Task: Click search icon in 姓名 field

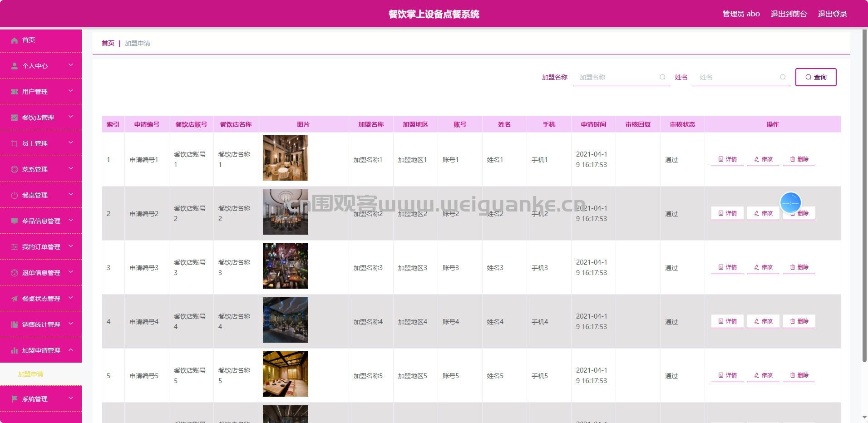Action: [783, 77]
